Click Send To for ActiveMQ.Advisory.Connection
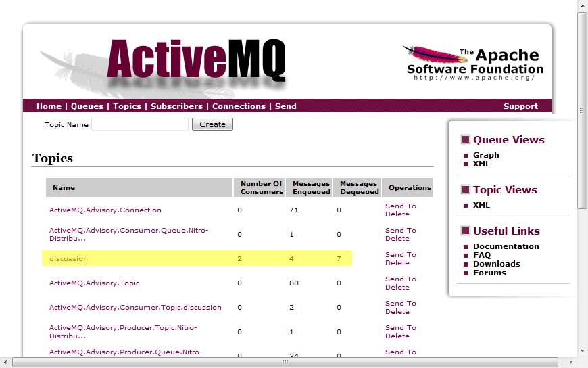The width and height of the screenshot is (588, 368). pyautogui.click(x=401, y=206)
